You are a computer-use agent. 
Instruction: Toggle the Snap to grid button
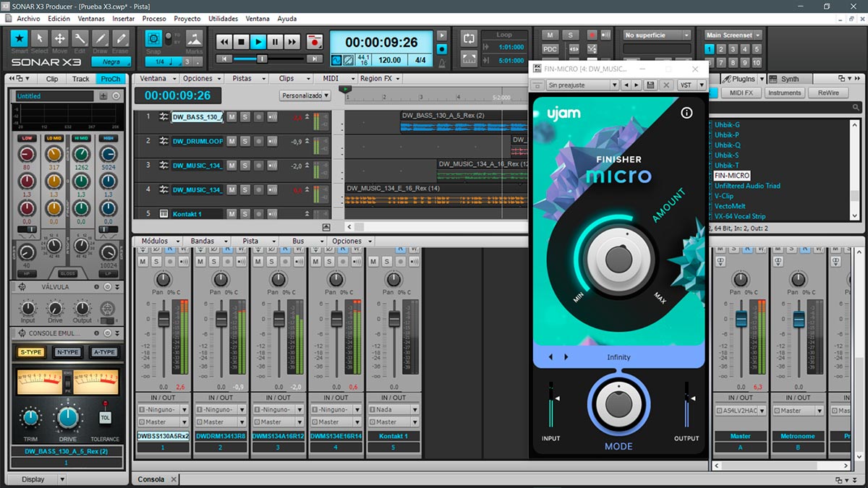153,38
